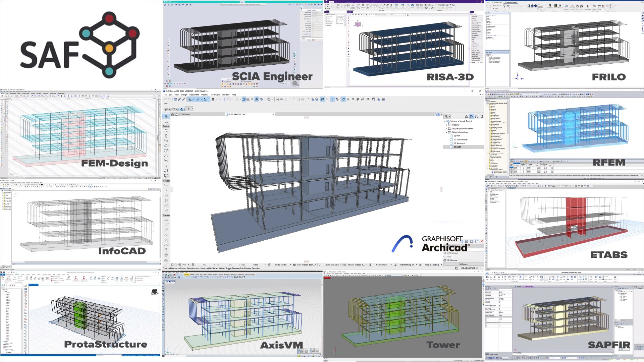Open the Archicad File menu
644x362 pixels.
click(x=165, y=95)
